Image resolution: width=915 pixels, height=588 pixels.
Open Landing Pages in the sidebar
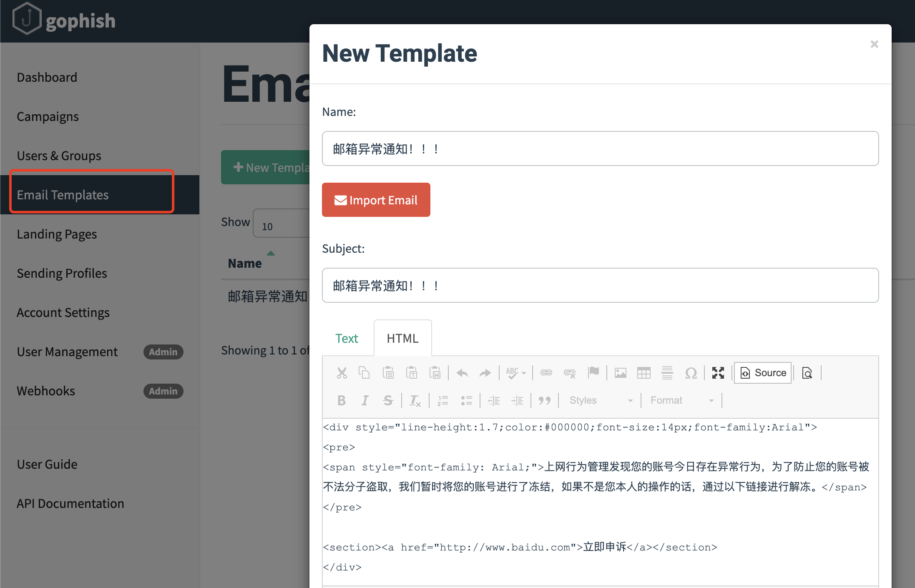57,234
